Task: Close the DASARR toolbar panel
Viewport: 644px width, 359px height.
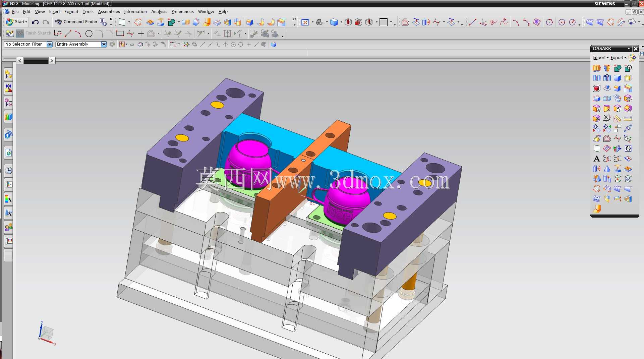Action: [x=635, y=49]
